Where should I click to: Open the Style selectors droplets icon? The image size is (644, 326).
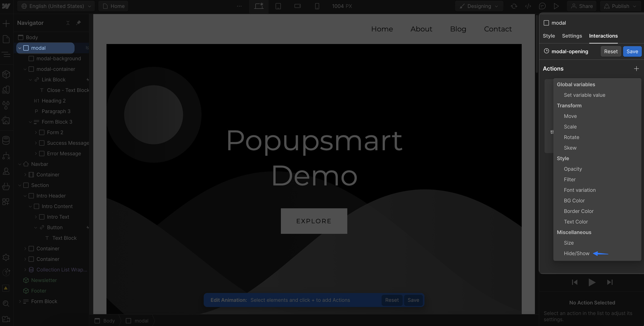pos(6,105)
